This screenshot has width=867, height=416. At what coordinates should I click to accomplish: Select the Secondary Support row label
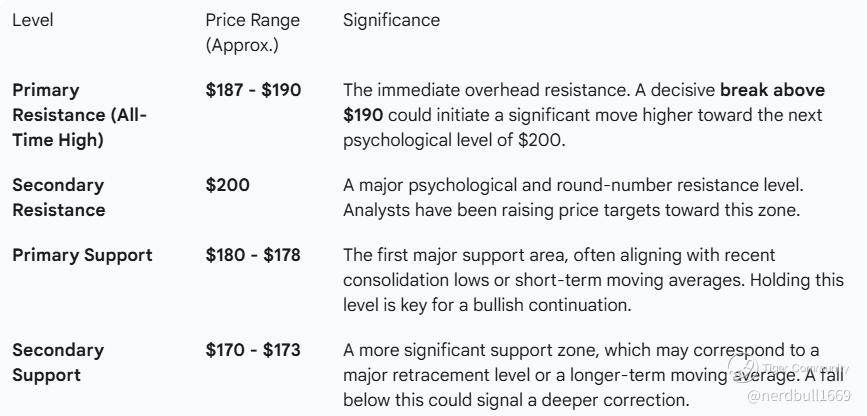point(58,362)
